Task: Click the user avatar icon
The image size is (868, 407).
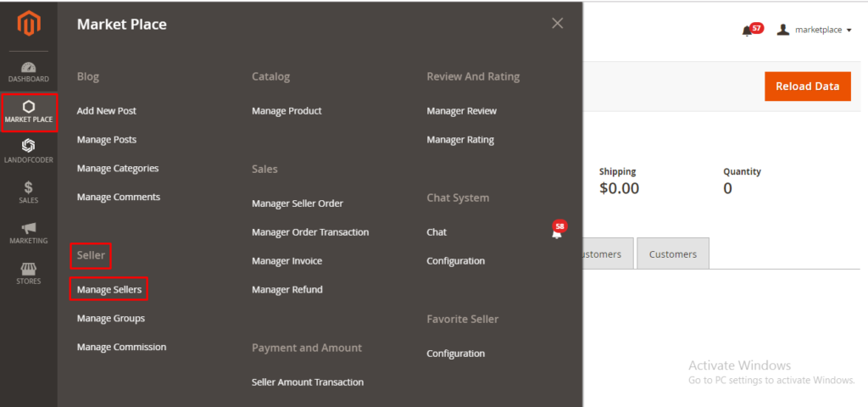Action: pos(782,30)
